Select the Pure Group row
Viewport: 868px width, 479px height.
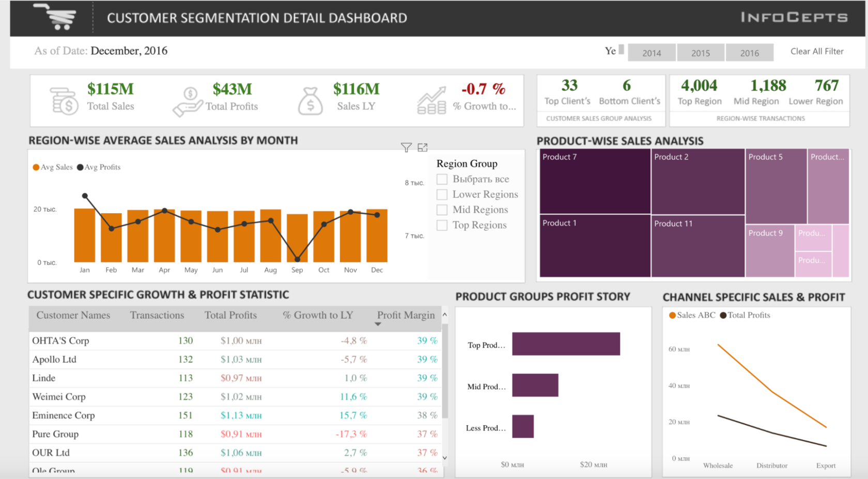click(x=236, y=434)
